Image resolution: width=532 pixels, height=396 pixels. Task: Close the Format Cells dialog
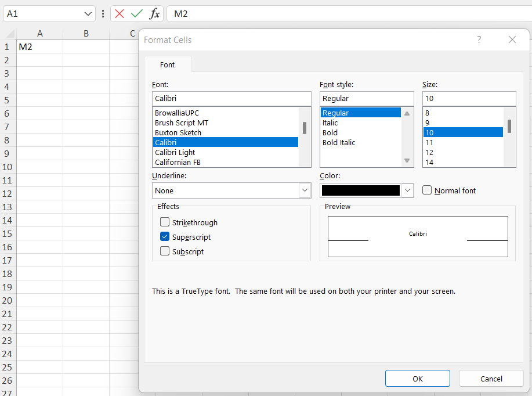click(x=512, y=39)
